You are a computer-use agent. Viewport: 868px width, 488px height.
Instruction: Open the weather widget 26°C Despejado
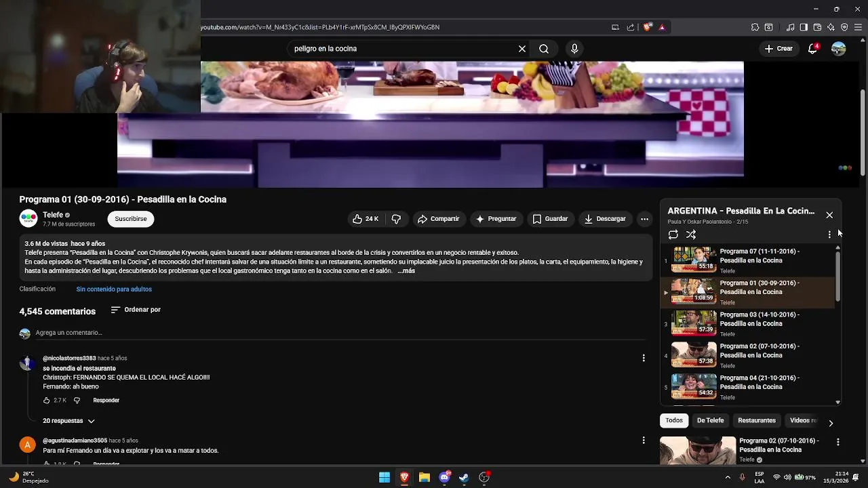[x=29, y=477]
